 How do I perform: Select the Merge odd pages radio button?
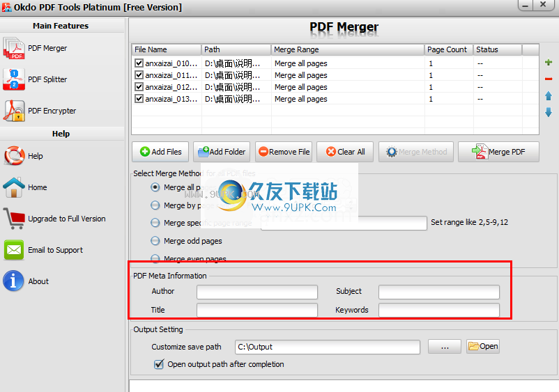click(155, 241)
